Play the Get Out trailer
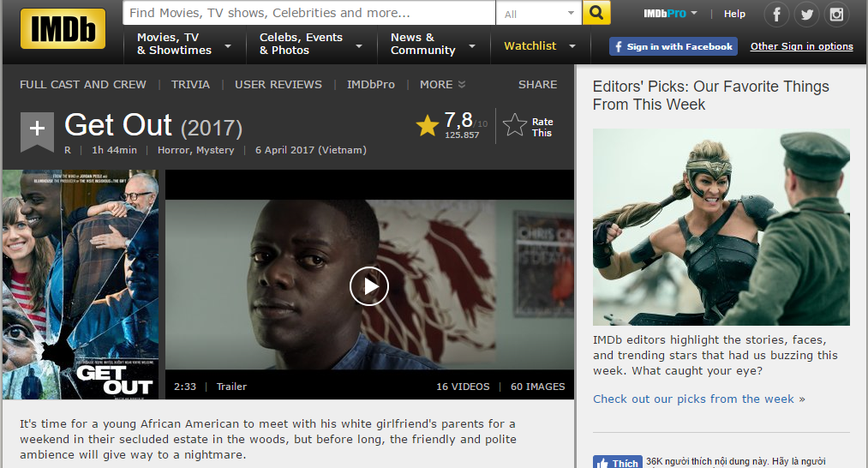Screen dimensions: 868x468 coord(369,286)
